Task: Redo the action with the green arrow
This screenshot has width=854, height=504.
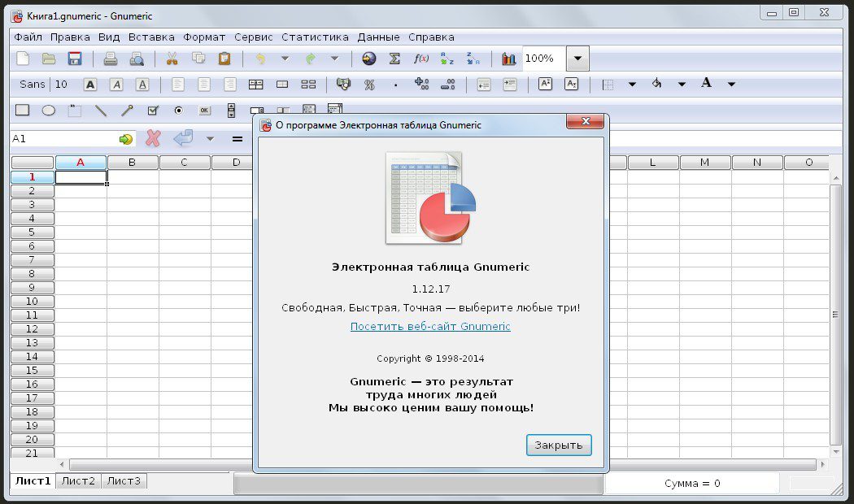Action: click(x=311, y=59)
